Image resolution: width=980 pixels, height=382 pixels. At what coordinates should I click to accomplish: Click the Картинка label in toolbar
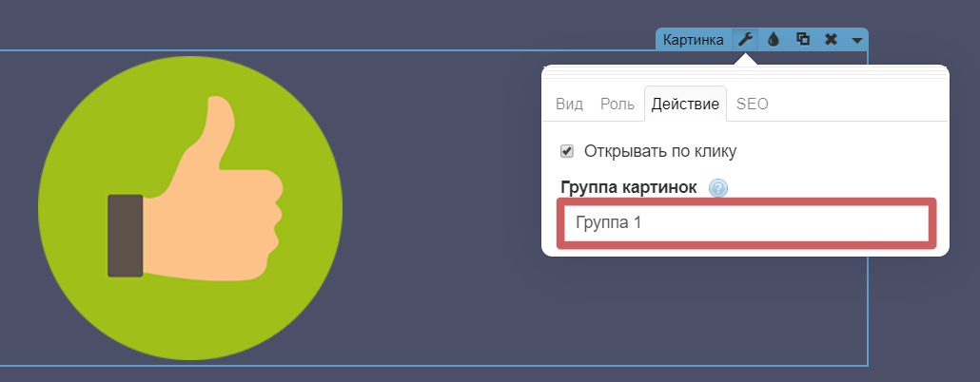coord(694,40)
